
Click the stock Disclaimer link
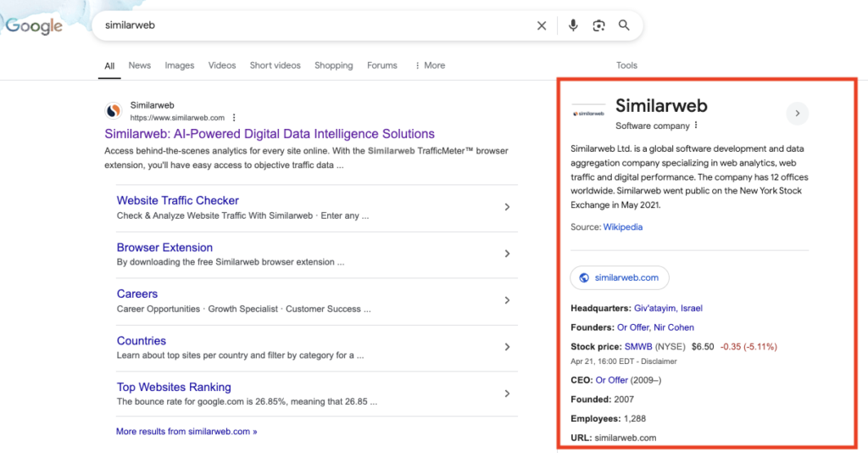coord(659,361)
